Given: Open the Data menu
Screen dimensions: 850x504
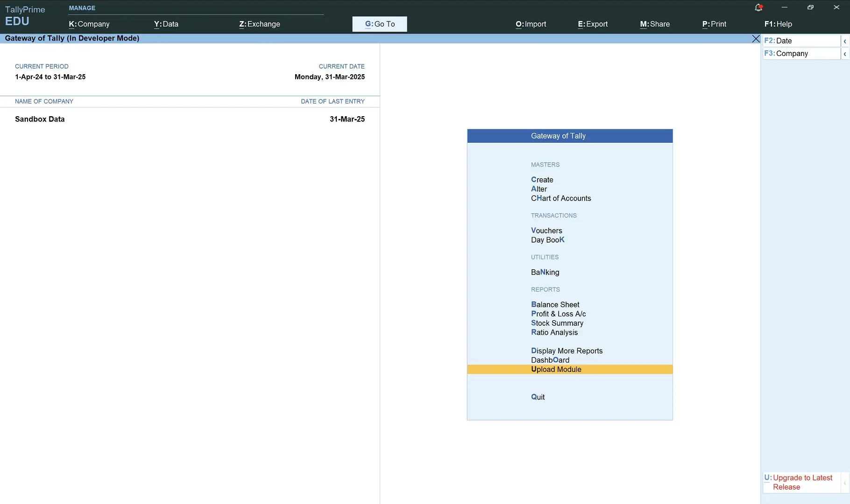Looking at the screenshot, I should click(x=166, y=24).
